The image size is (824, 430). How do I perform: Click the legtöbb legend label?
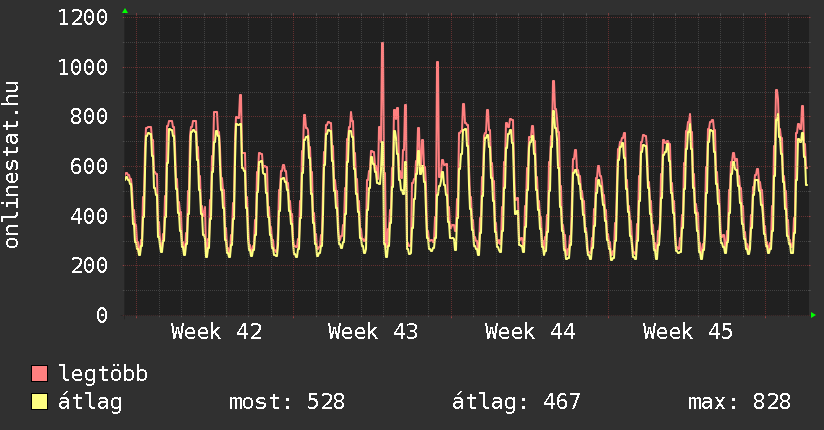[x=104, y=374]
